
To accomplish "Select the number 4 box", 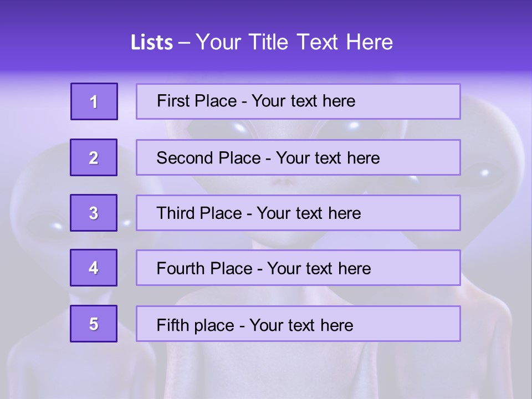I will (x=94, y=268).
